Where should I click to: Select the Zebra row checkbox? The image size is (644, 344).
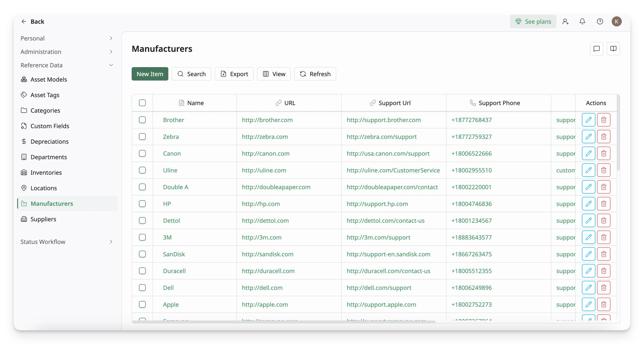tap(142, 137)
